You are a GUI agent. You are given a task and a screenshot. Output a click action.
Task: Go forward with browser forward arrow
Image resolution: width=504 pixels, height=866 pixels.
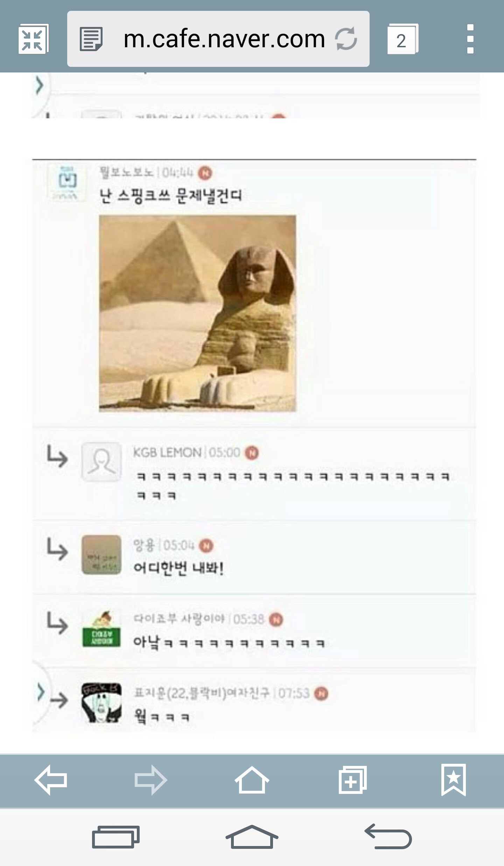tap(151, 780)
